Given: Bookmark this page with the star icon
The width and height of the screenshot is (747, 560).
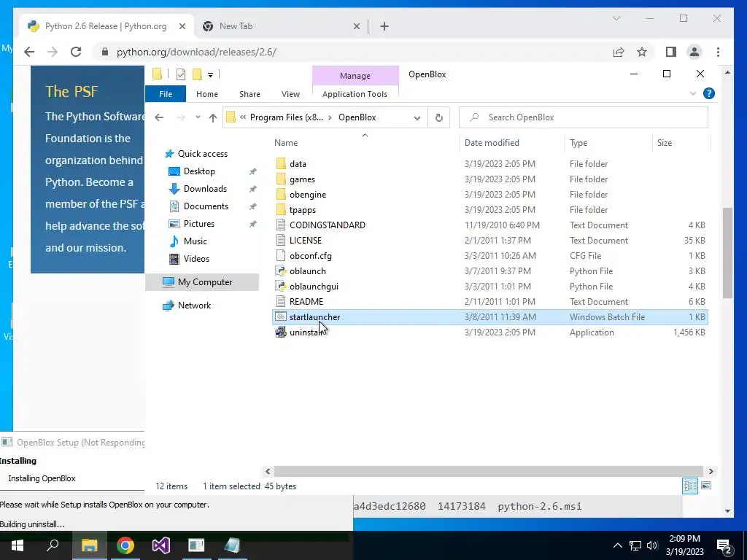Looking at the screenshot, I should coord(642,52).
